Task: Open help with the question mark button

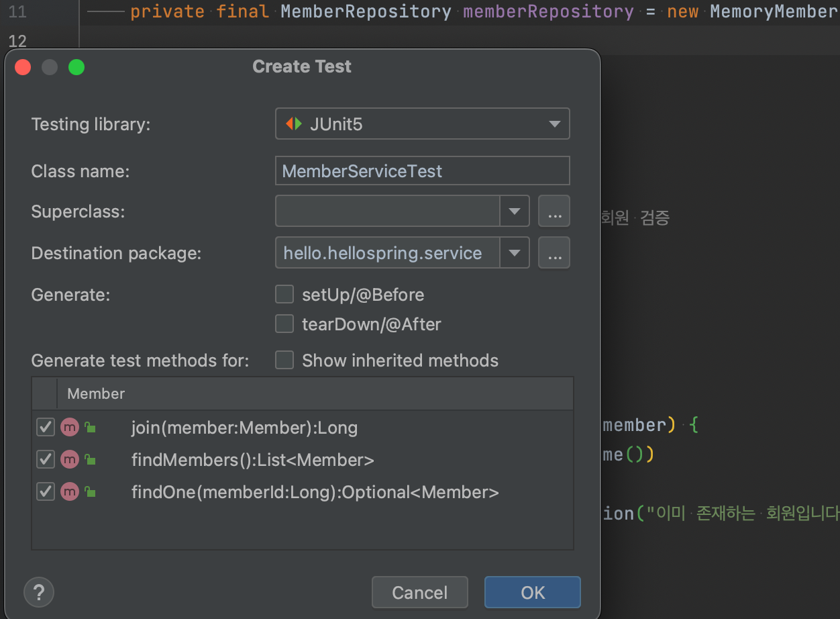Action: 39,592
